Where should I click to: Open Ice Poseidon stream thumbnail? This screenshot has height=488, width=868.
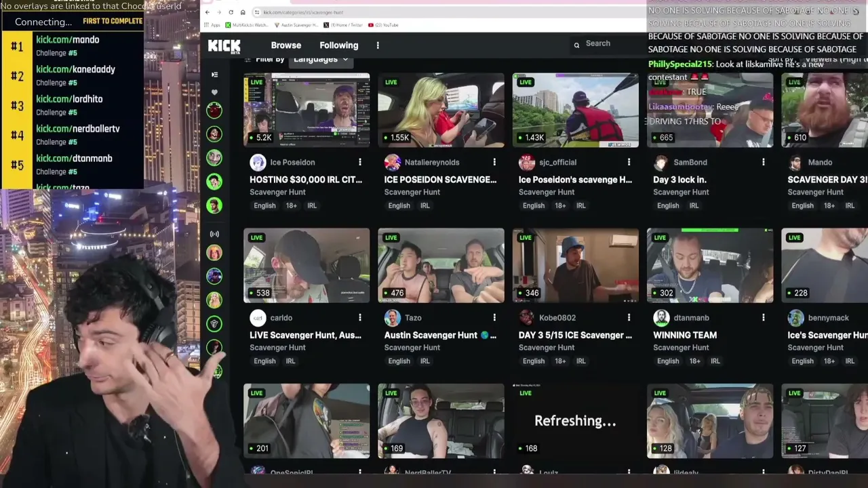click(307, 110)
